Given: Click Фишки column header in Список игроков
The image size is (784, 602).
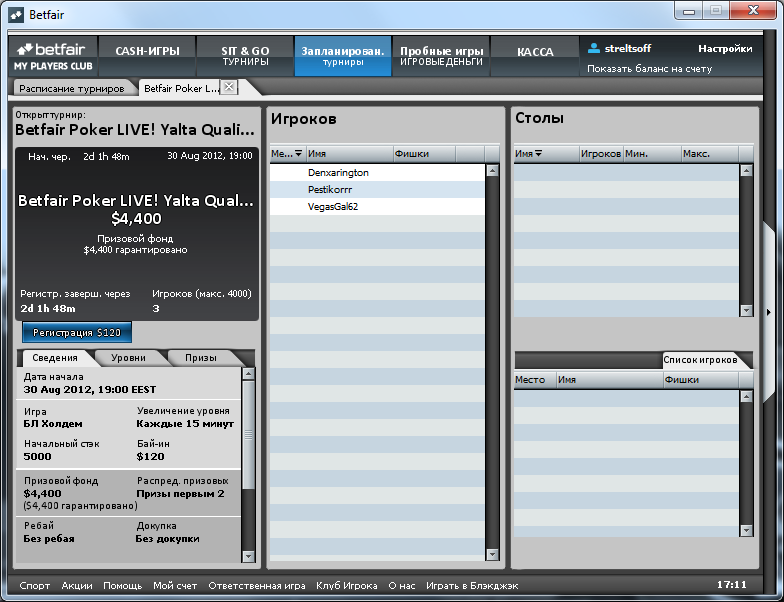Looking at the screenshot, I should point(700,380).
